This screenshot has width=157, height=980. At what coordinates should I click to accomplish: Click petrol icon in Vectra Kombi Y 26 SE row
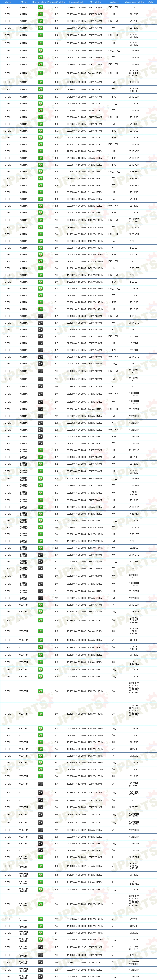[40, 940]
